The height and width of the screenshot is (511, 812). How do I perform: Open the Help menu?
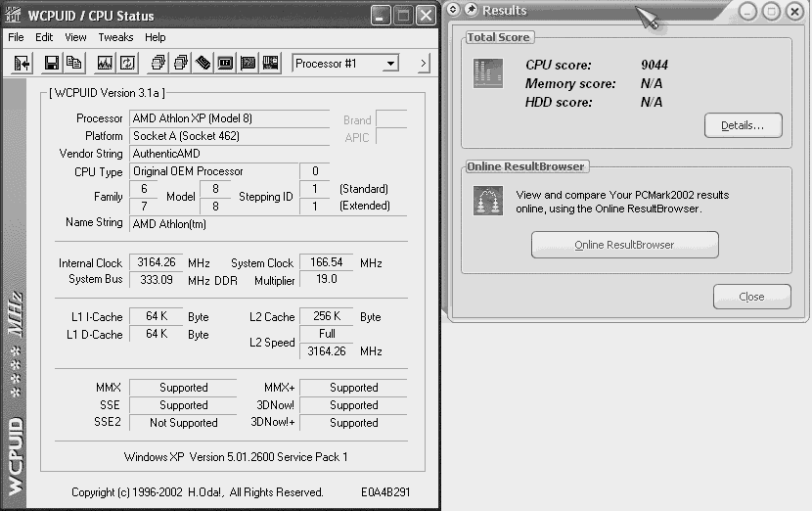155,37
